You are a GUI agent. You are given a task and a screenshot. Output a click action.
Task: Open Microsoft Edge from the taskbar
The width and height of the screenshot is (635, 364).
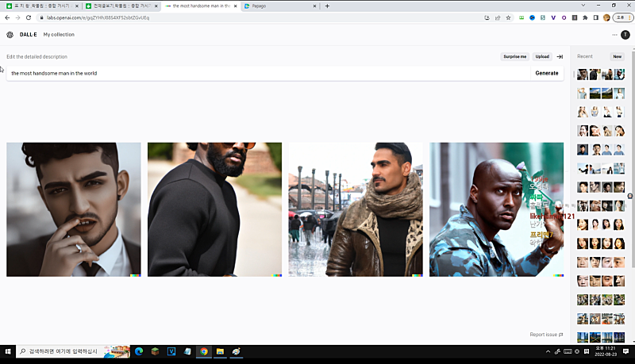[x=139, y=351]
